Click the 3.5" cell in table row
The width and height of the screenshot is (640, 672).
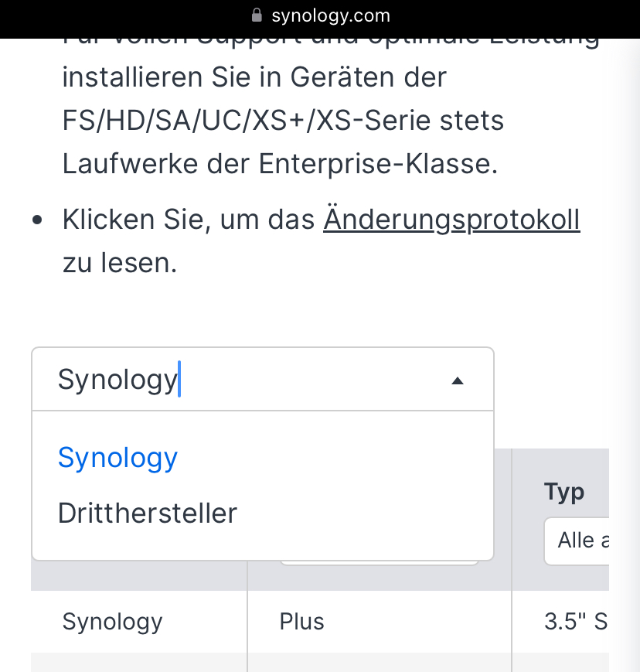coord(575,622)
